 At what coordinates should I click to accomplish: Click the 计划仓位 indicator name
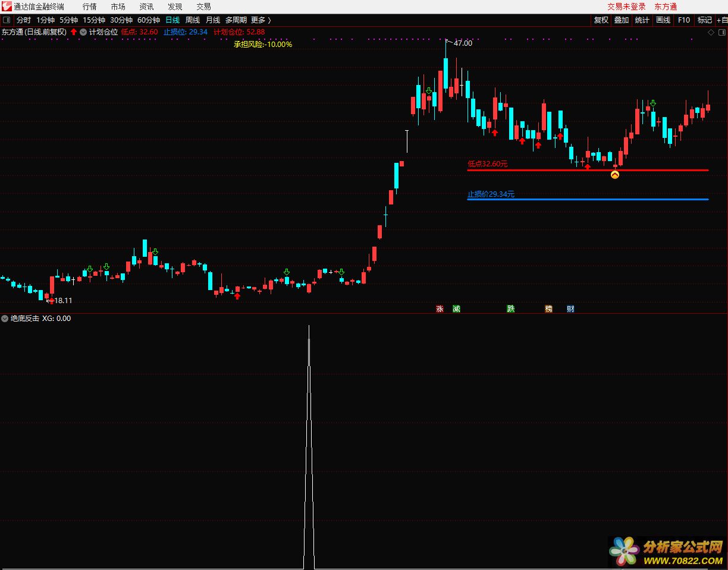(x=103, y=32)
